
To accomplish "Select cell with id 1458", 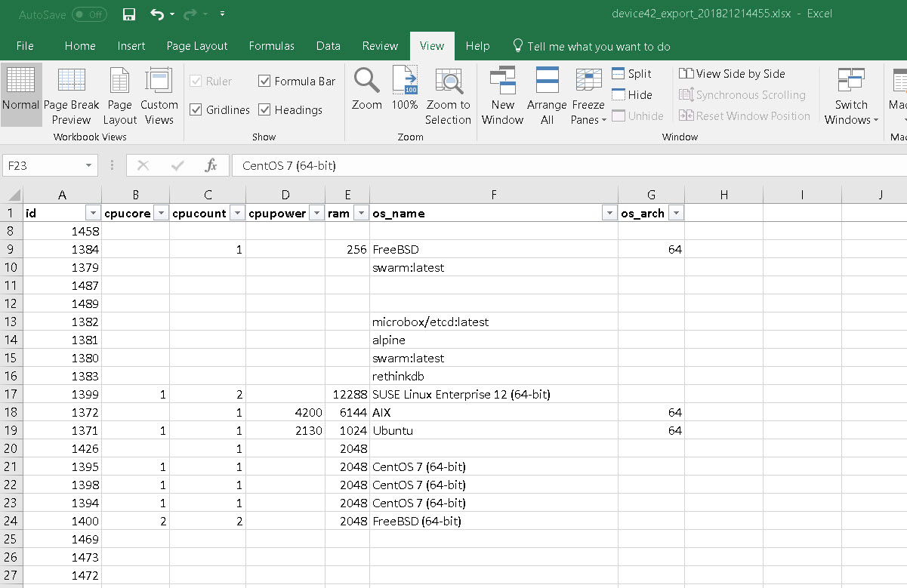I will [x=63, y=231].
